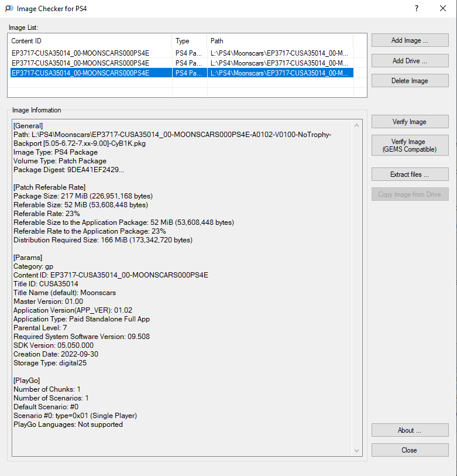Click the Package Digest line
The width and height of the screenshot is (457, 476).
pyautogui.click(x=68, y=170)
